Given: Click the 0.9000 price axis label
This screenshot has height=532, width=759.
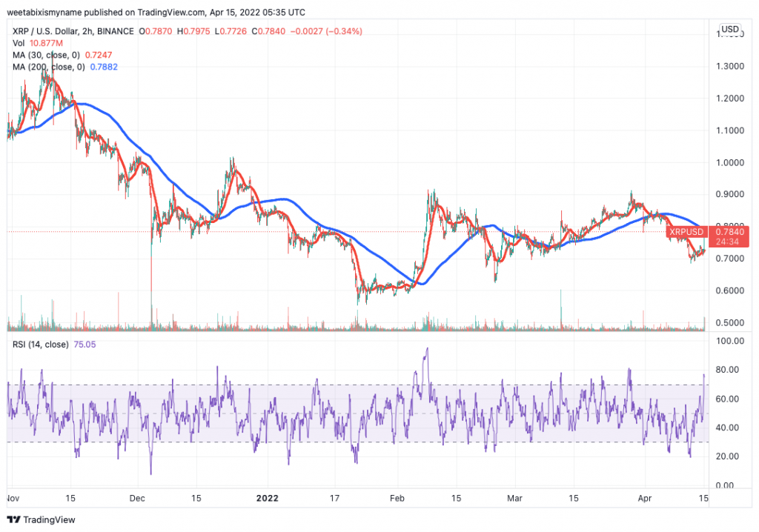Looking at the screenshot, I should [730, 194].
